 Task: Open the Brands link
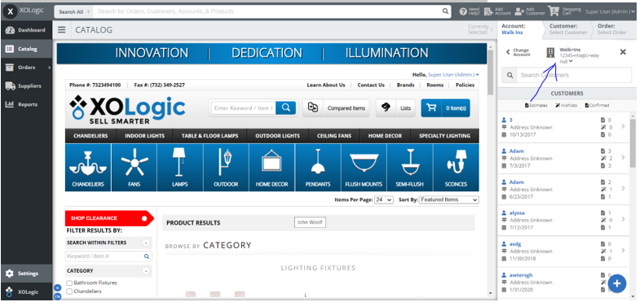click(405, 85)
